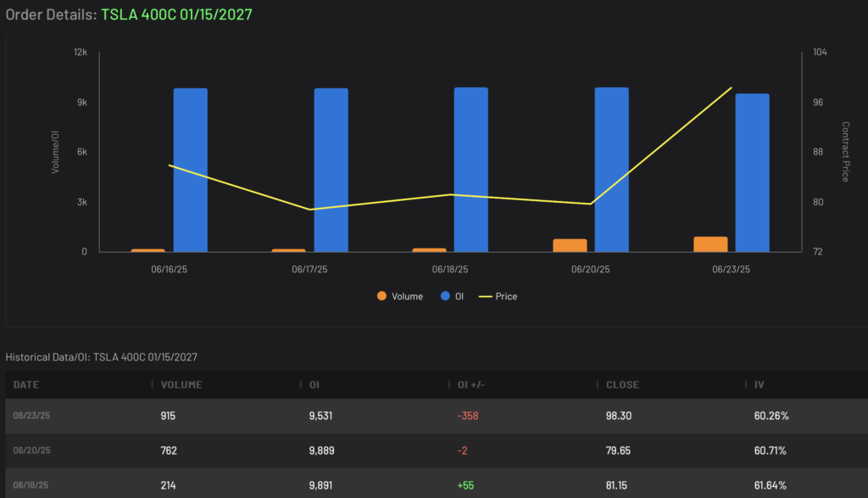
Task: Click the 06/17/25 x-axis date label
Action: (x=309, y=269)
